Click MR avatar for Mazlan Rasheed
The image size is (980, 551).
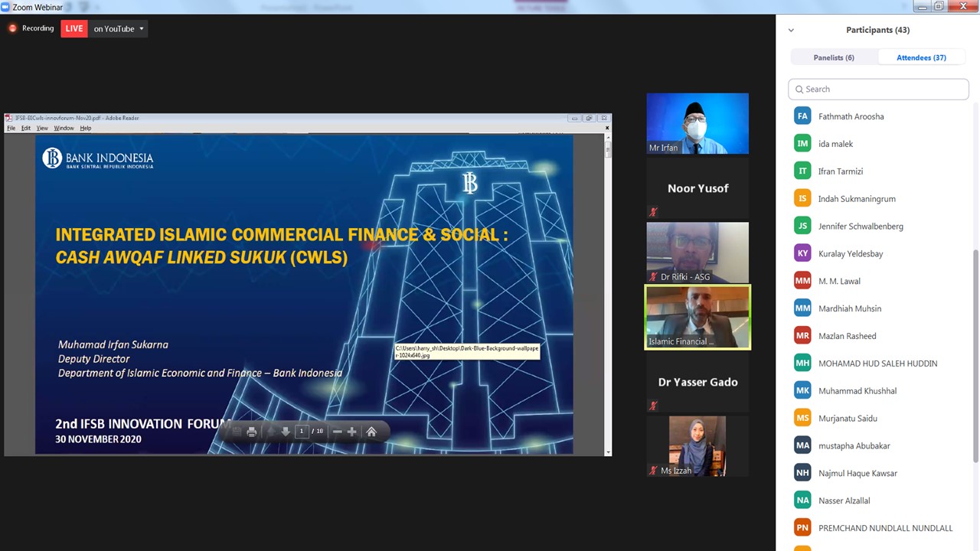point(802,336)
